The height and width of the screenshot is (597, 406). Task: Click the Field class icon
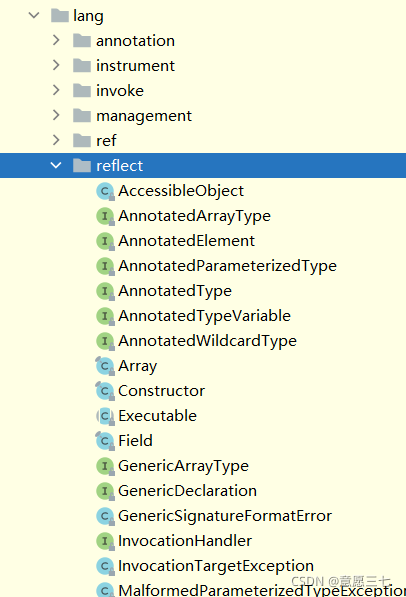[x=105, y=441]
